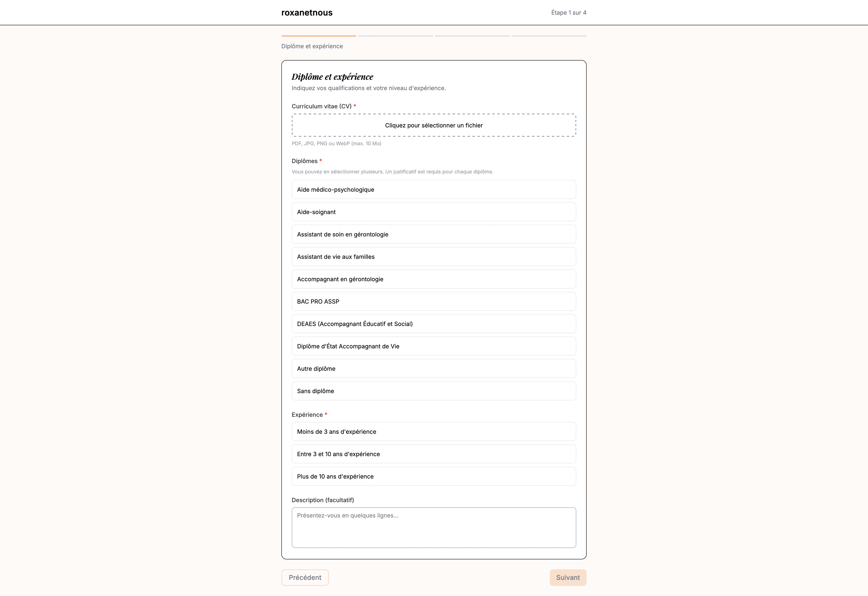868x596 pixels.
Task: Open the CV file selection dropzone
Action: point(434,125)
